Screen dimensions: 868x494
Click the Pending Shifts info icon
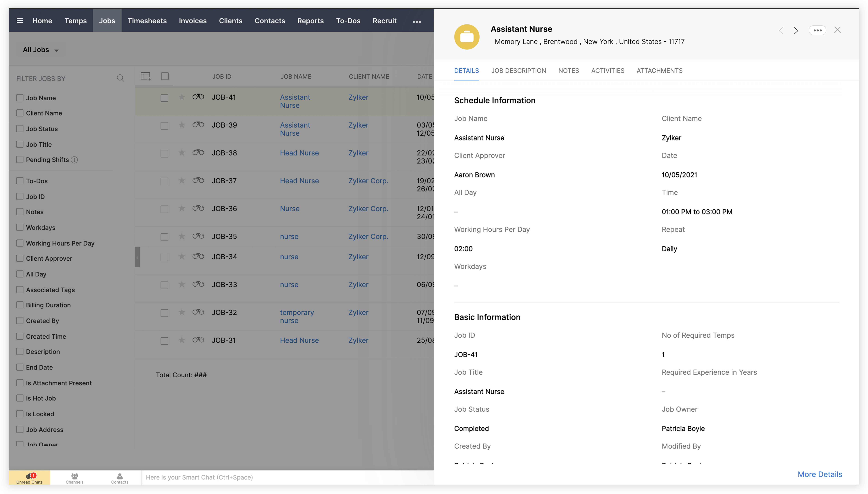(74, 160)
